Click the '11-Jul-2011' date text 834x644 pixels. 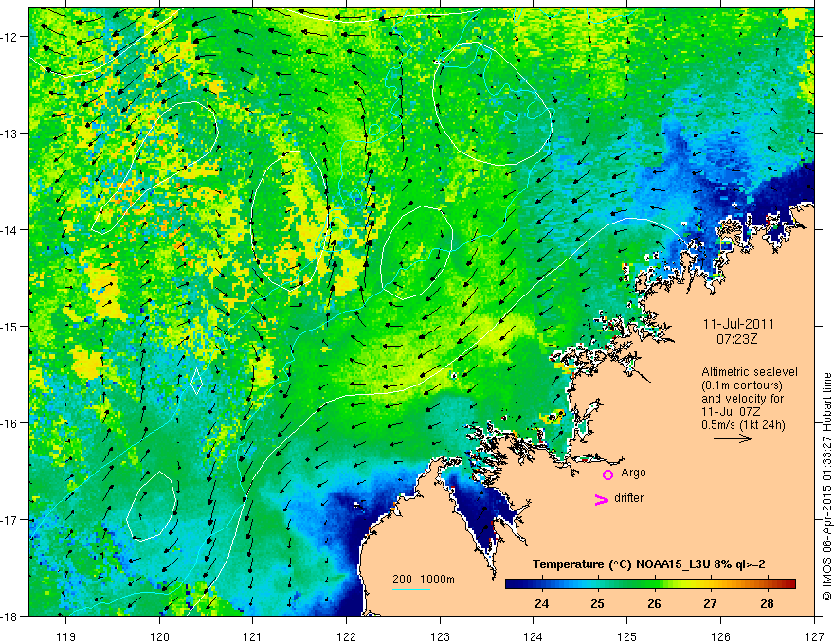(x=738, y=324)
